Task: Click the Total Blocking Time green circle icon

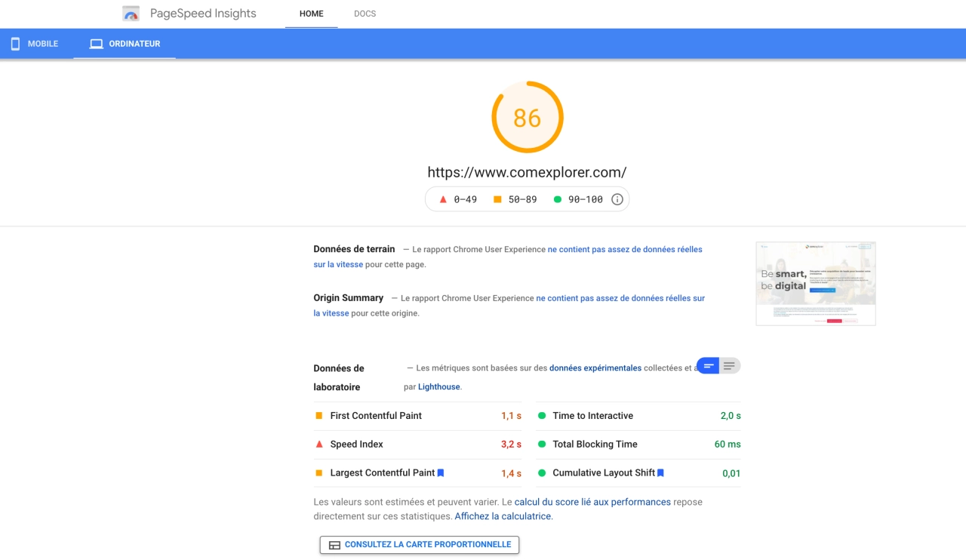Action: point(542,445)
